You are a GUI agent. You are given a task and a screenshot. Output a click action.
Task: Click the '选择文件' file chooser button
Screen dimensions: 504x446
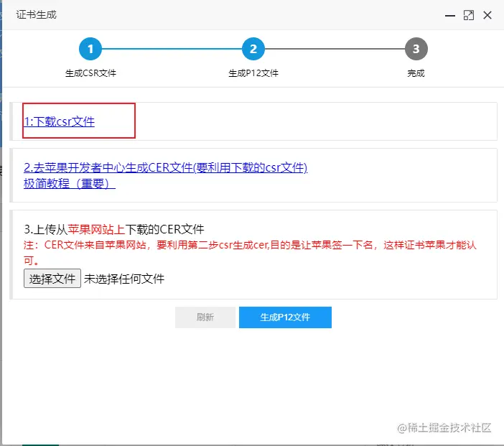[52, 279]
